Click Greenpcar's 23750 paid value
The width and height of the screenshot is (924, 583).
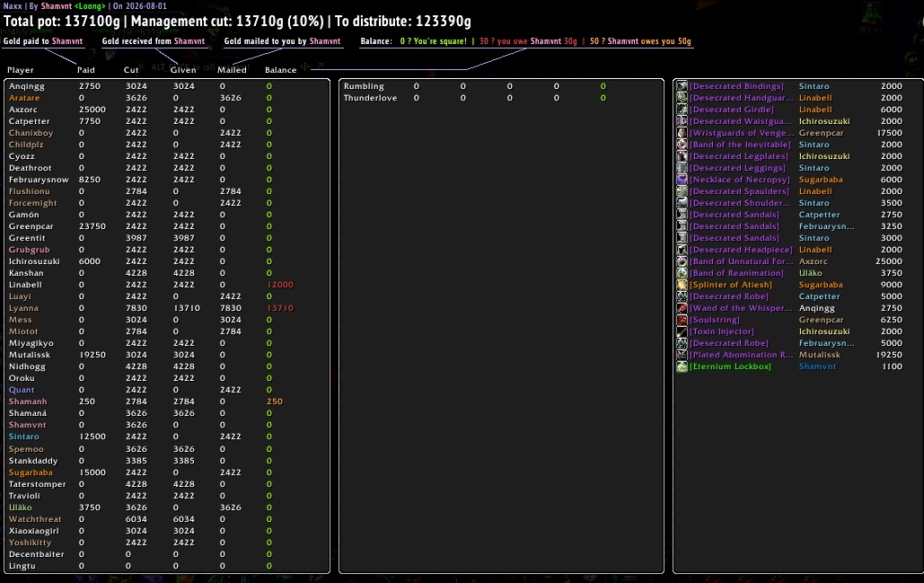click(92, 226)
